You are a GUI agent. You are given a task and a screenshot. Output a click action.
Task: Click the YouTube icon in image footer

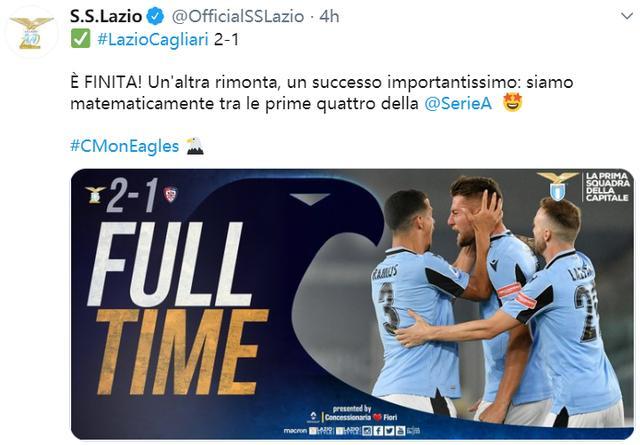pyautogui.click(x=400, y=431)
